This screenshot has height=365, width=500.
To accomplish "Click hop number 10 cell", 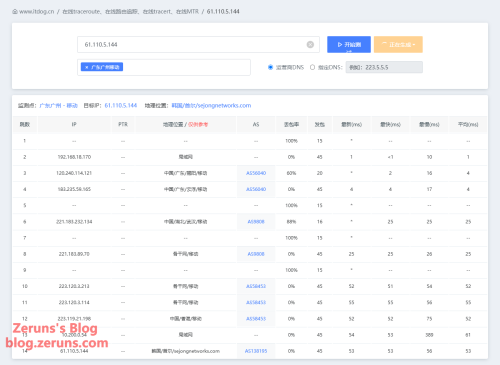I will click(x=25, y=286).
